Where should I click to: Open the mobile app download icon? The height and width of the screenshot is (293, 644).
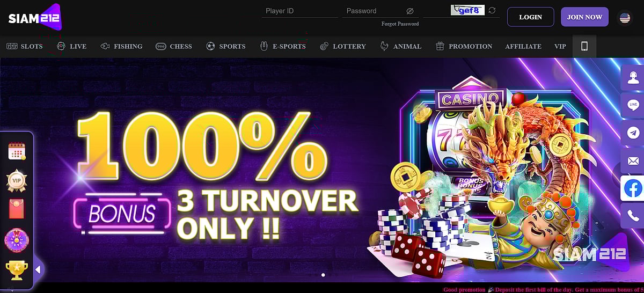pos(584,46)
